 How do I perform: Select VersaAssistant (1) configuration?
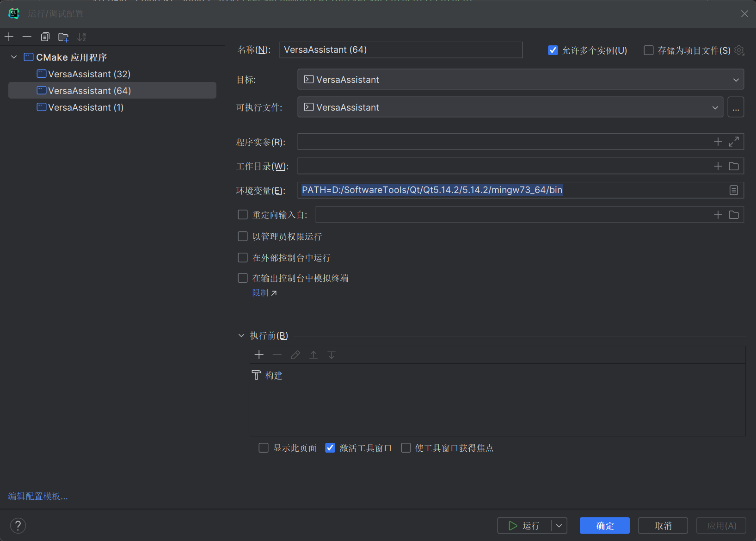click(112, 107)
